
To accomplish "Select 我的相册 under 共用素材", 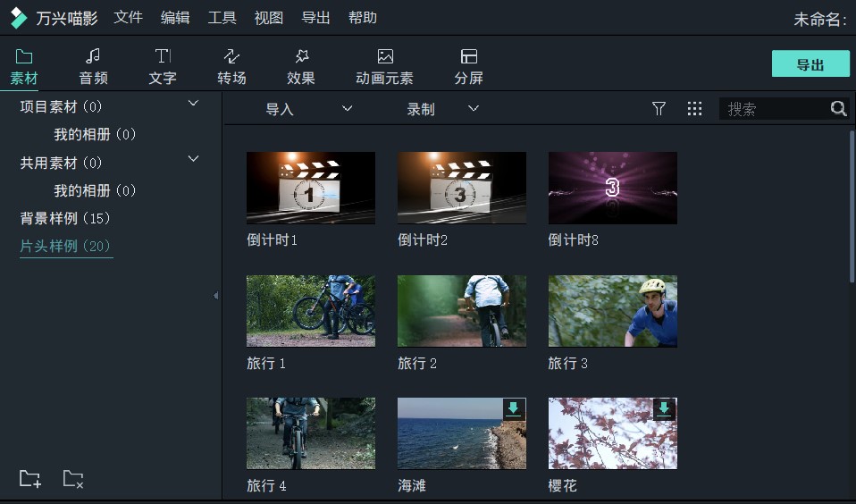I will coord(95,190).
